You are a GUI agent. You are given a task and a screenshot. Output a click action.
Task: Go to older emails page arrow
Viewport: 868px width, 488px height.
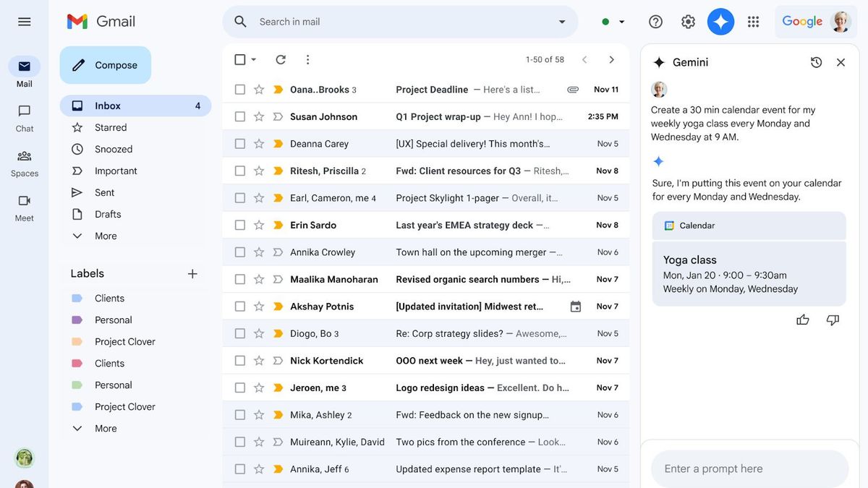tap(612, 59)
